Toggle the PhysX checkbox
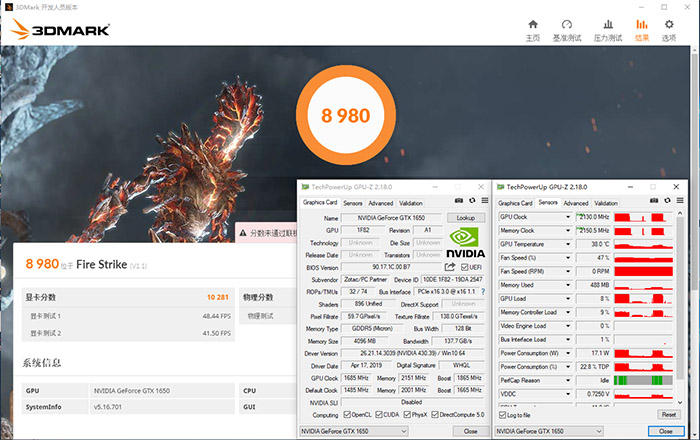Screen dimensions: 700x440 407,415
